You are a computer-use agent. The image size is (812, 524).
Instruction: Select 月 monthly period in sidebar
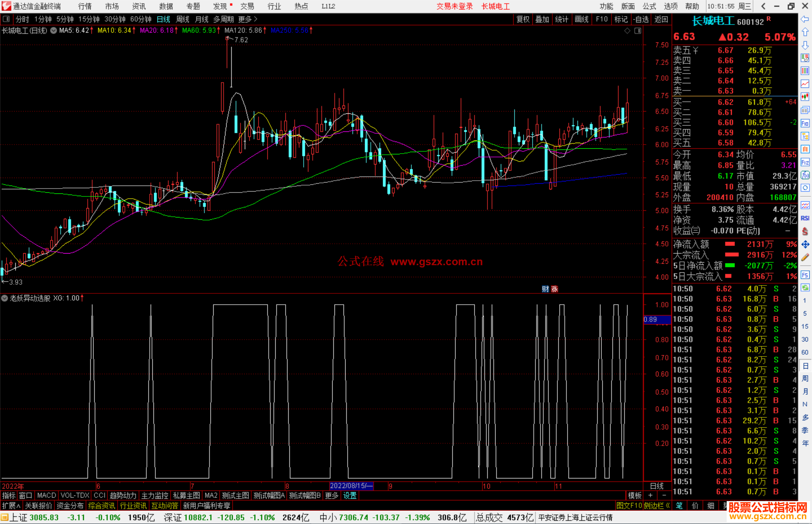coord(805,391)
